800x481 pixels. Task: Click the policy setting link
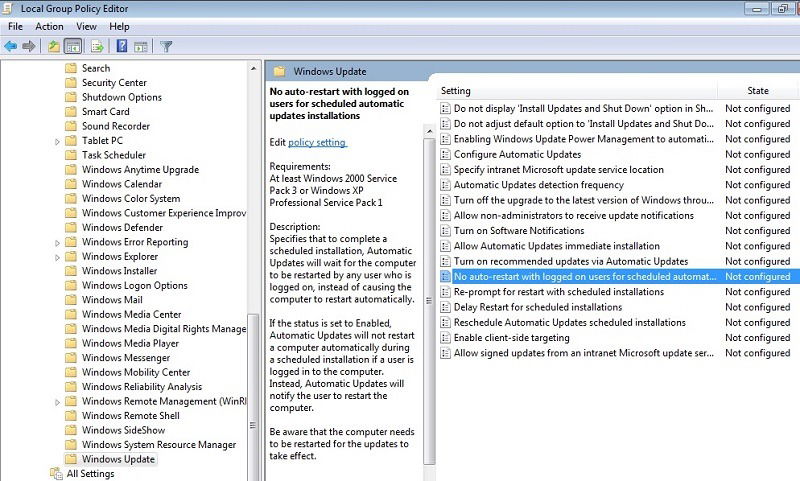click(x=317, y=142)
